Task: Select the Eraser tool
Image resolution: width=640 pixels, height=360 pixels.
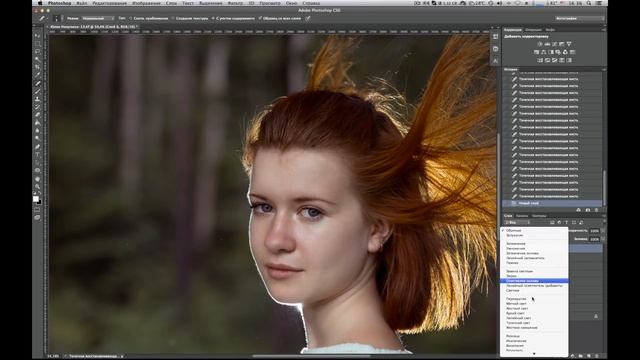Action: [37, 116]
